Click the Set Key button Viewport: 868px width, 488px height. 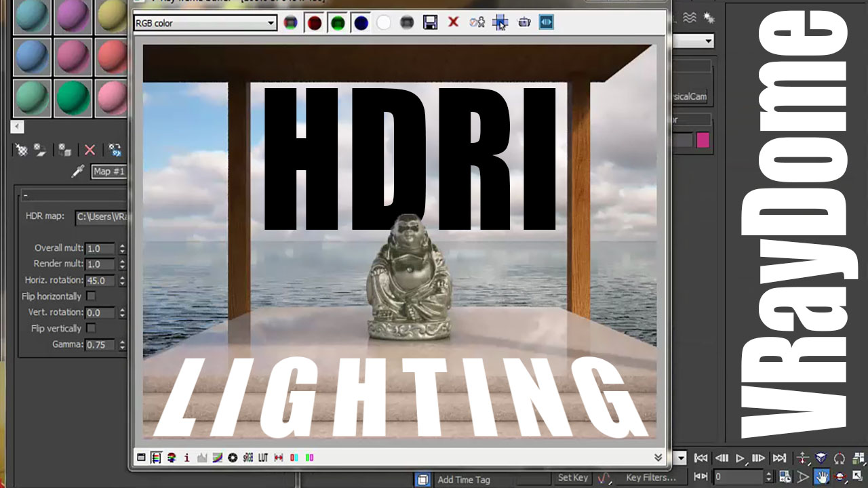pyautogui.click(x=573, y=478)
